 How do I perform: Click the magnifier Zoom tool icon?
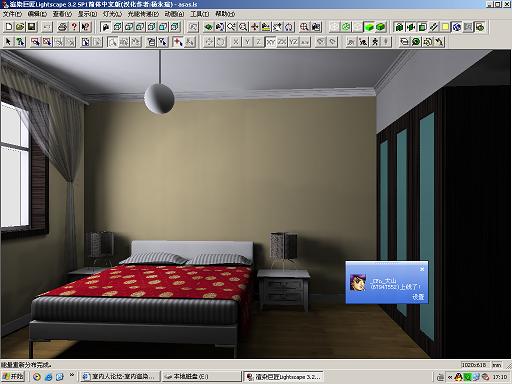(x=243, y=27)
